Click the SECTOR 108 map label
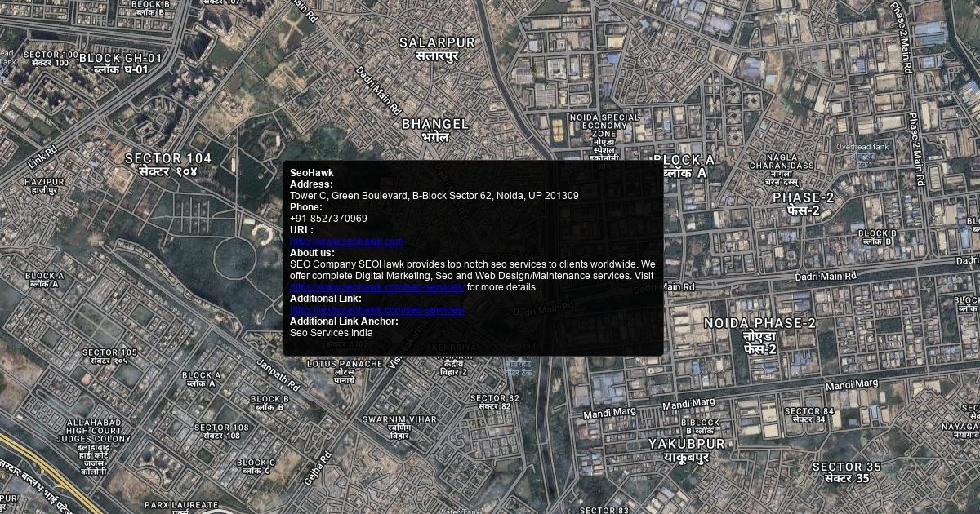 221,428
